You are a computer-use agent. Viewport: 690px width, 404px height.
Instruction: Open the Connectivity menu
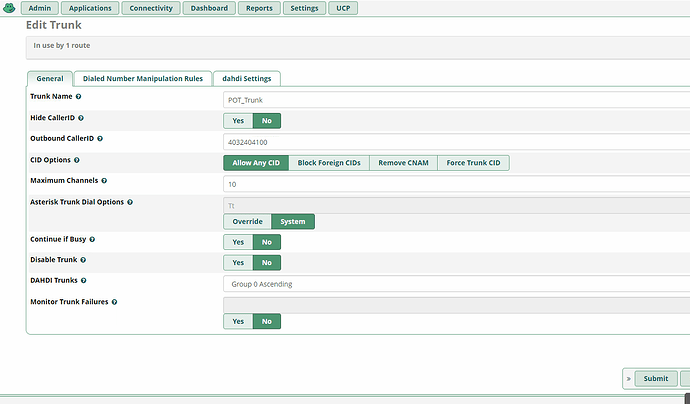(151, 8)
